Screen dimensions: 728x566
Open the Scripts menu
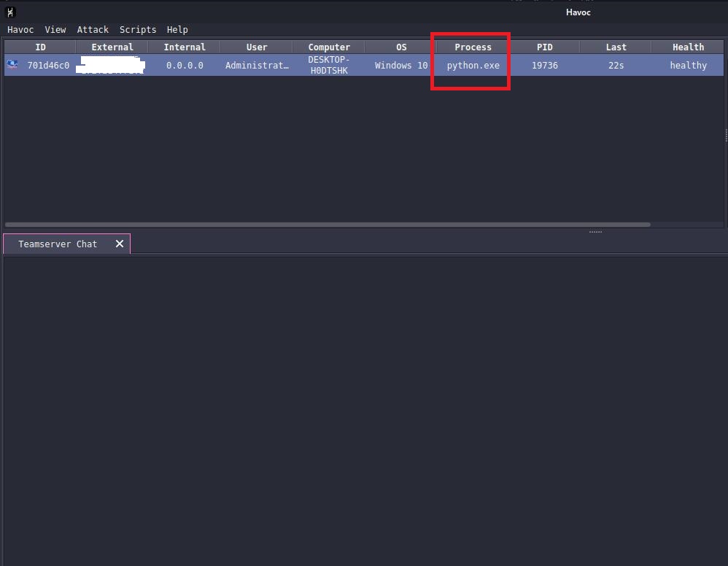[138, 30]
